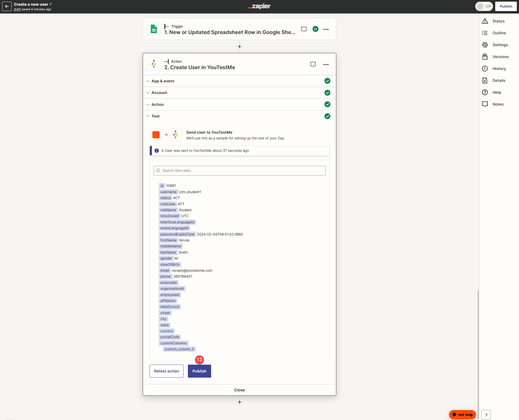This screenshot has width=519, height=420.
Task: Expand the App & event section
Action: pos(239,81)
